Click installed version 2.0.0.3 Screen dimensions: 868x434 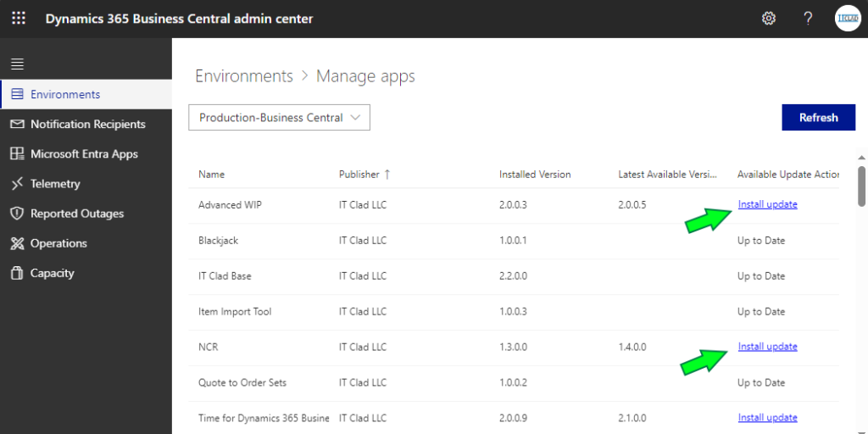coord(513,205)
